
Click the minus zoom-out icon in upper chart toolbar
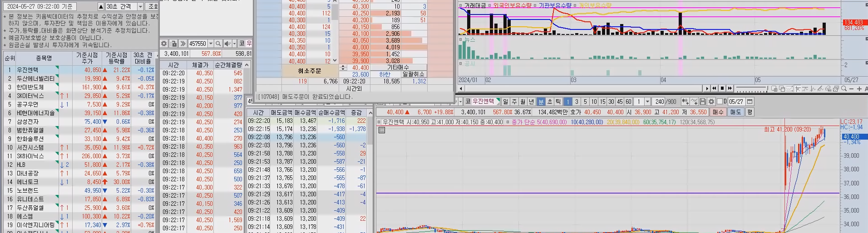(x=851, y=89)
